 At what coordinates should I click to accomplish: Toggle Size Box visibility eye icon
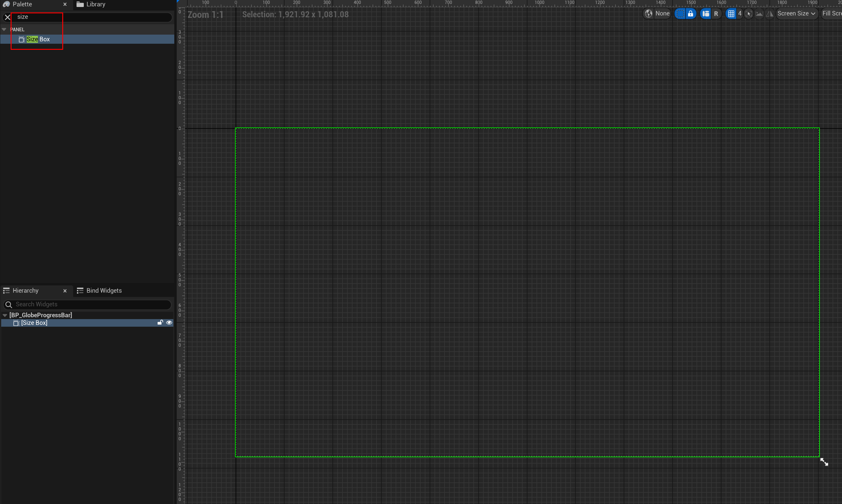click(169, 323)
